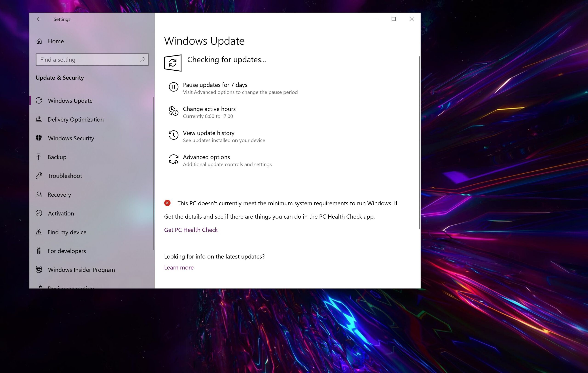Click the search magnifier icon
588x373 pixels.
143,59
